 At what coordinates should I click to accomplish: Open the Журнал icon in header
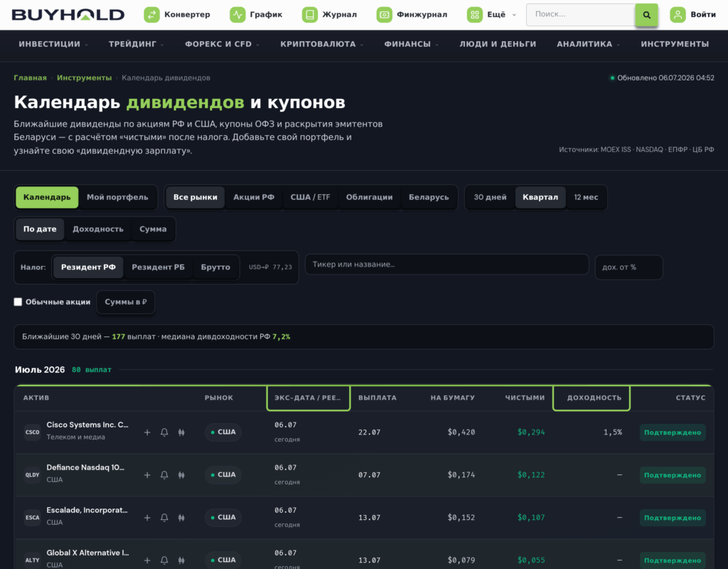coord(310,15)
